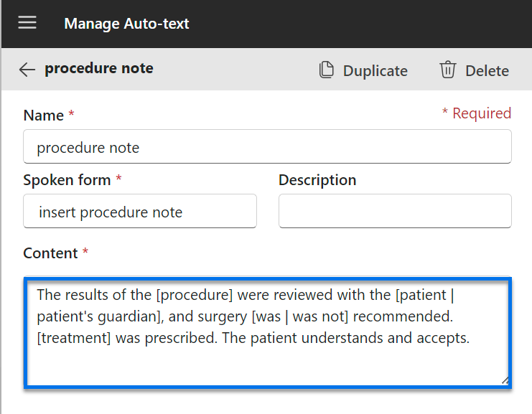Focus the Name input field
The height and width of the screenshot is (414, 532).
[267, 147]
